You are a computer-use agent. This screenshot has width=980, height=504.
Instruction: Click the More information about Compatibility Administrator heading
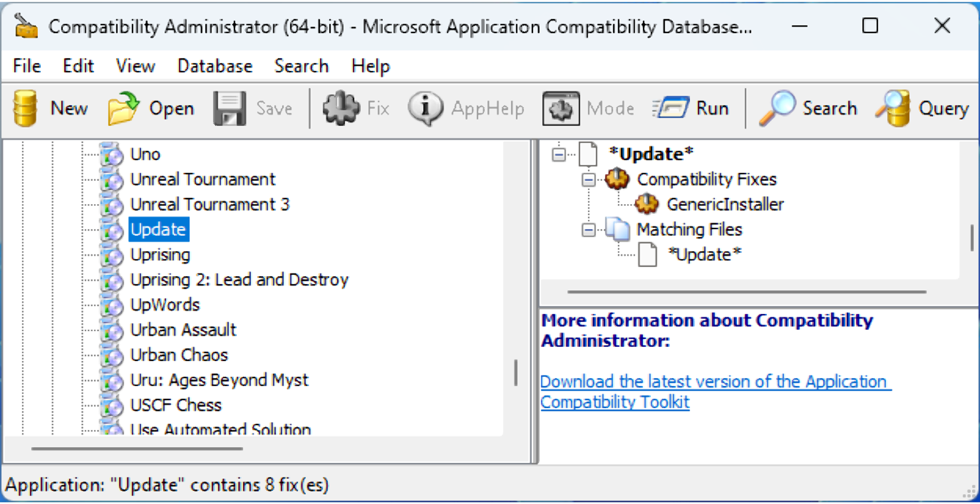(x=707, y=331)
